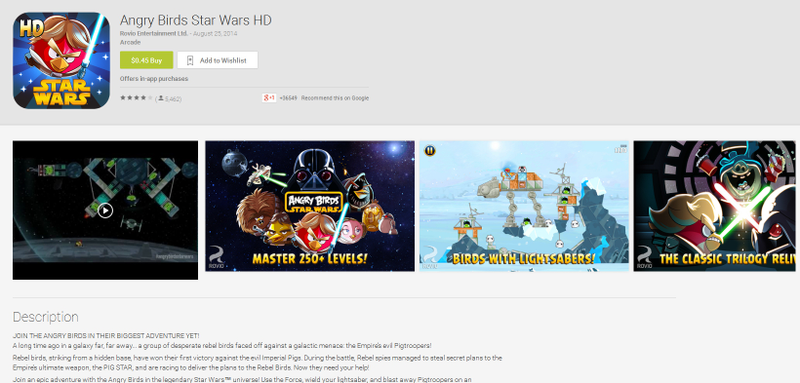Click the person icon beside ratings count
Screen dimensions: 800x383
(x=161, y=98)
